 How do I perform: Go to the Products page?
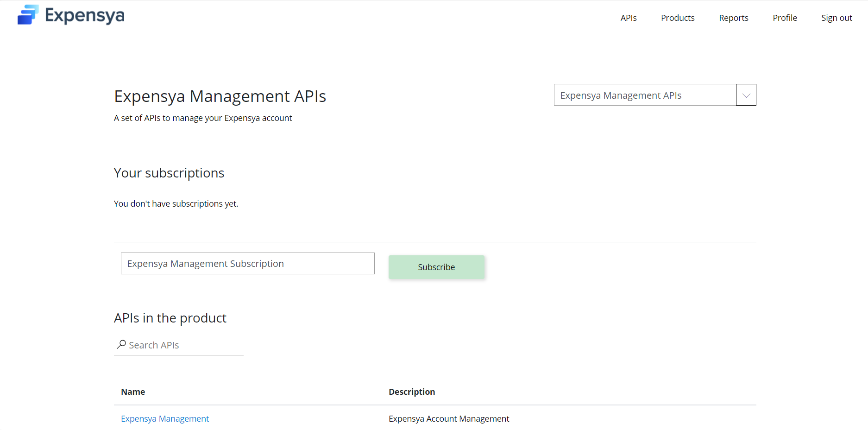[677, 18]
